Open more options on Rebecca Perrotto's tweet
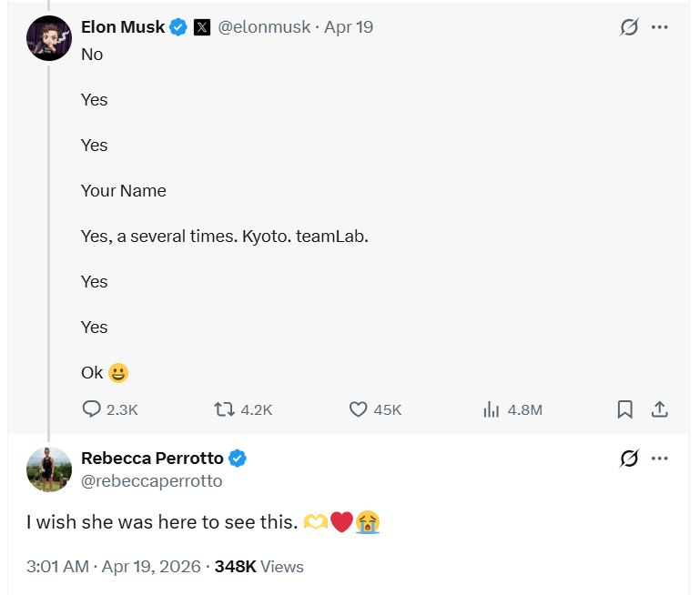 pos(659,458)
